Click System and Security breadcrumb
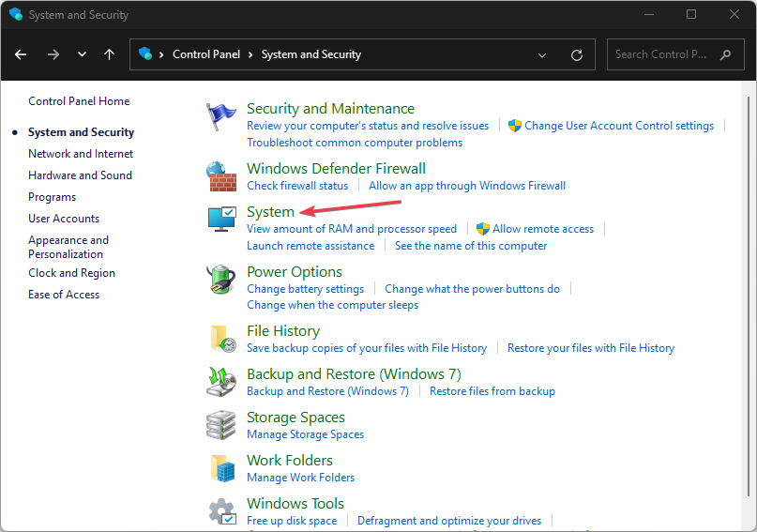The image size is (757, 532). coord(310,54)
